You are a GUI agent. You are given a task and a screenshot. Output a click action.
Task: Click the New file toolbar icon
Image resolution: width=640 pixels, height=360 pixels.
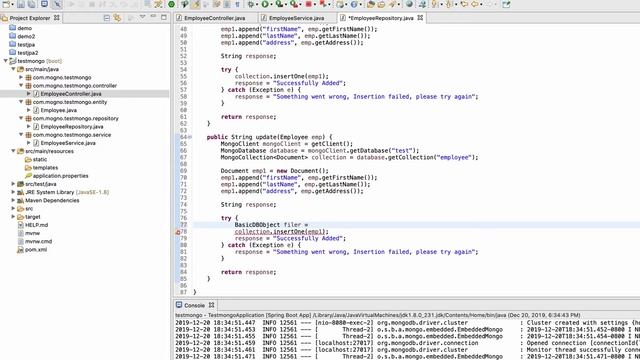tap(6, 4)
